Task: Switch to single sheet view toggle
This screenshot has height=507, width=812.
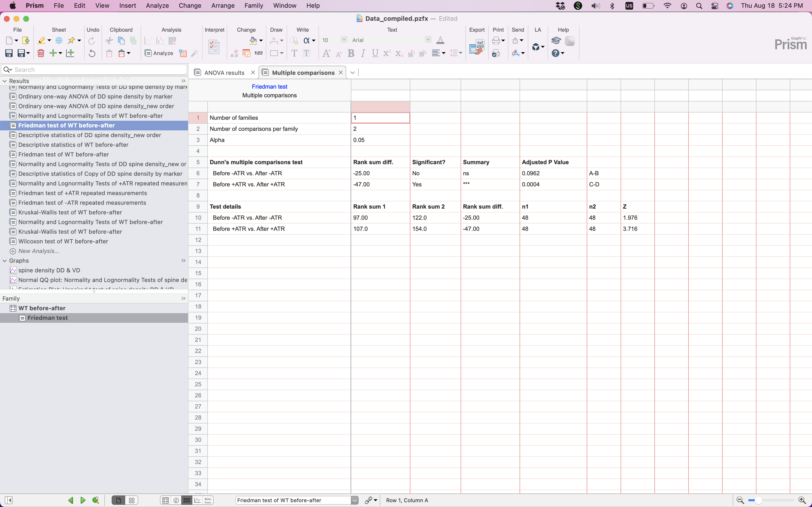Action: pyautogui.click(x=118, y=500)
